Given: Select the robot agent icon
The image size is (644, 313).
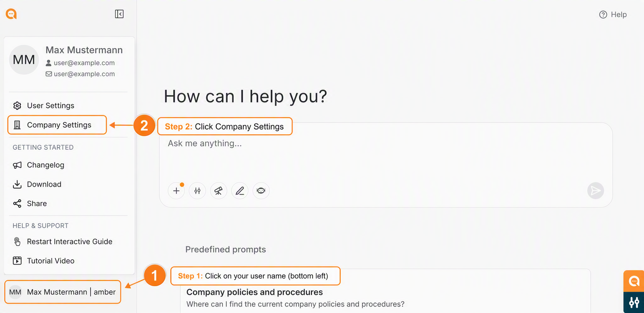Looking at the screenshot, I should click(x=261, y=191).
